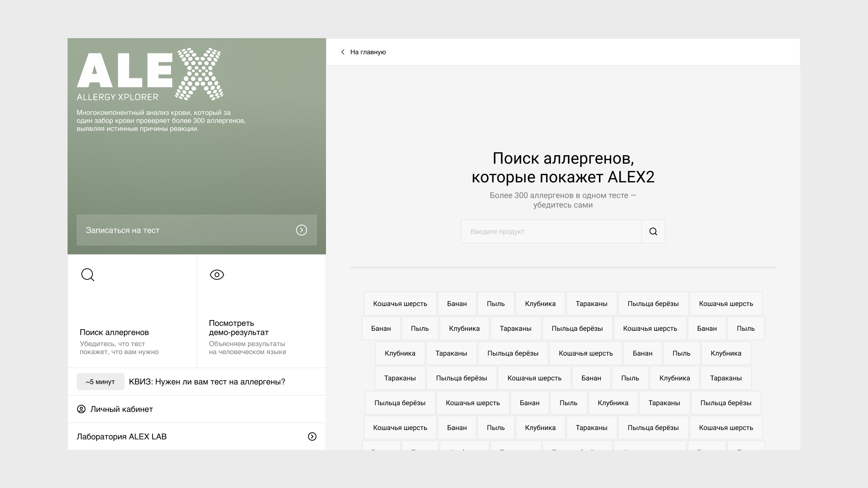
Task: Click the arrow icon in Записаться на тест
Action: click(x=302, y=230)
